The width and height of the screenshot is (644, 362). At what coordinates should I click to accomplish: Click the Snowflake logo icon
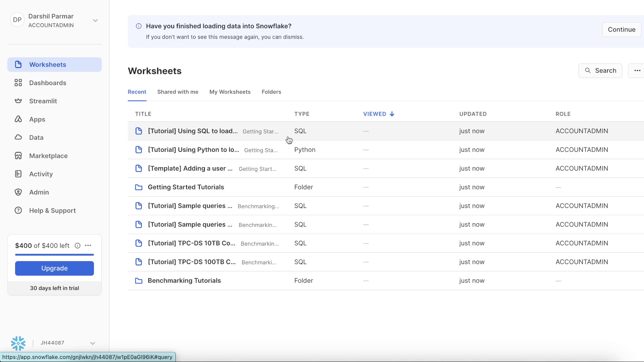click(18, 343)
